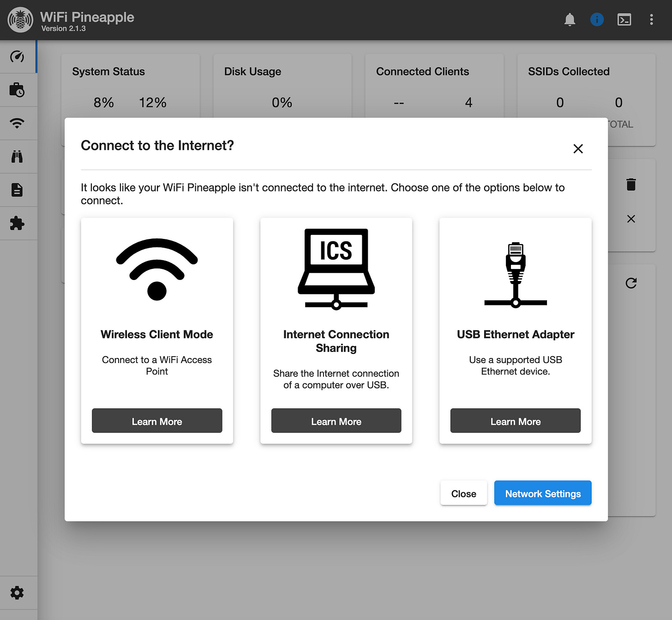Learn More about Wireless Client Mode
Viewport: 672px width, 620px height.
click(156, 421)
